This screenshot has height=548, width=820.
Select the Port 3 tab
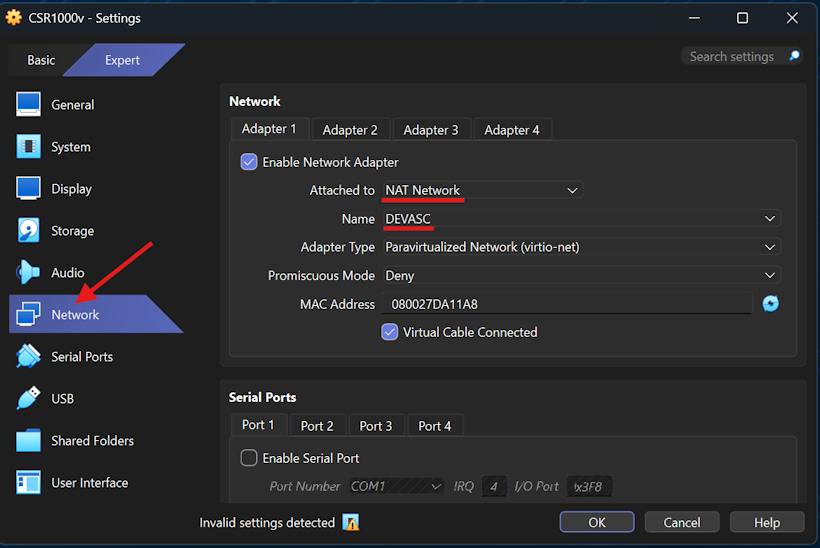376,426
